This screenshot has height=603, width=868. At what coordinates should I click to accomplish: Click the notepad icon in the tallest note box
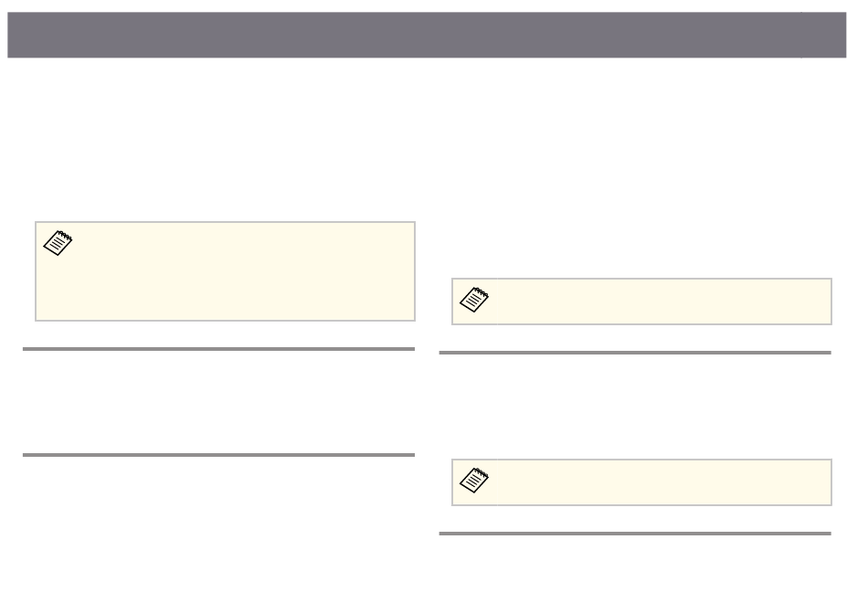point(58,243)
